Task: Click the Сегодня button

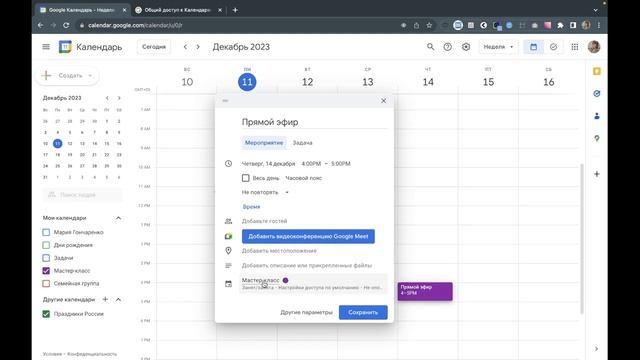Action: (x=154, y=47)
